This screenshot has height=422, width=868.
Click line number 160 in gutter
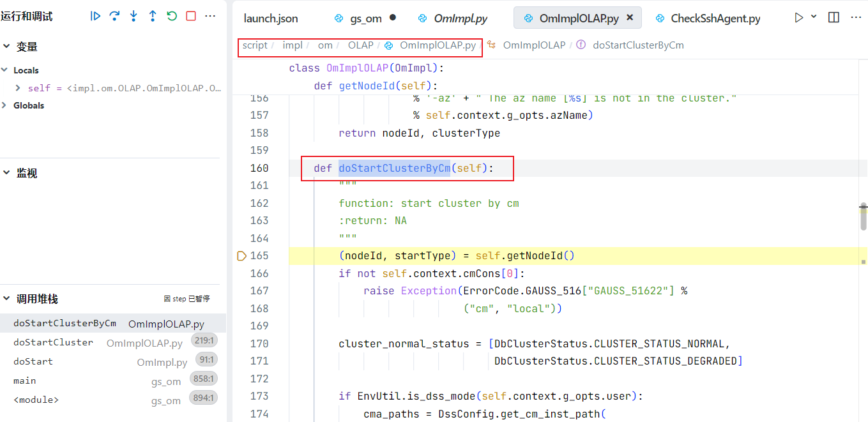(x=259, y=169)
